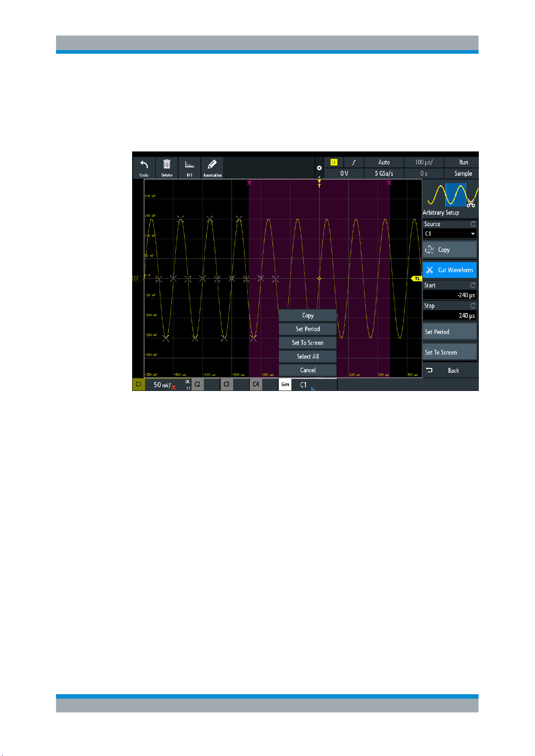
Task: Go back with the Back button
Action: (x=450, y=370)
